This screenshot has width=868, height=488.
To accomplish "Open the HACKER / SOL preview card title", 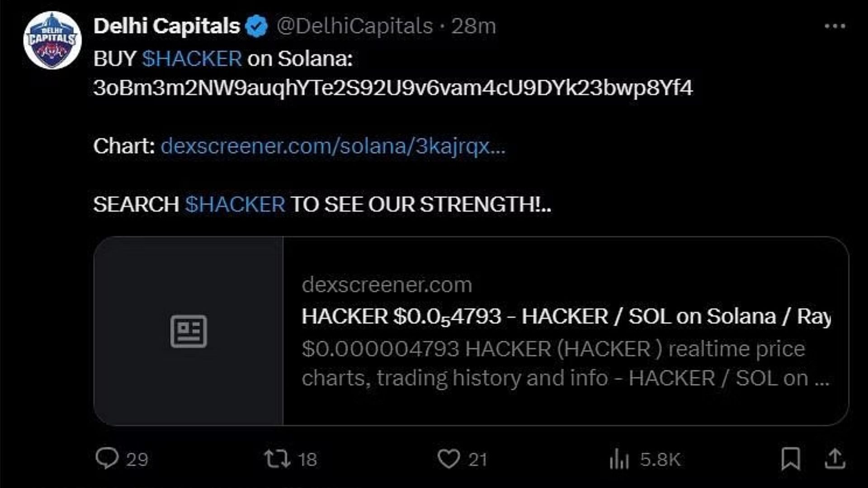I will pyautogui.click(x=566, y=316).
